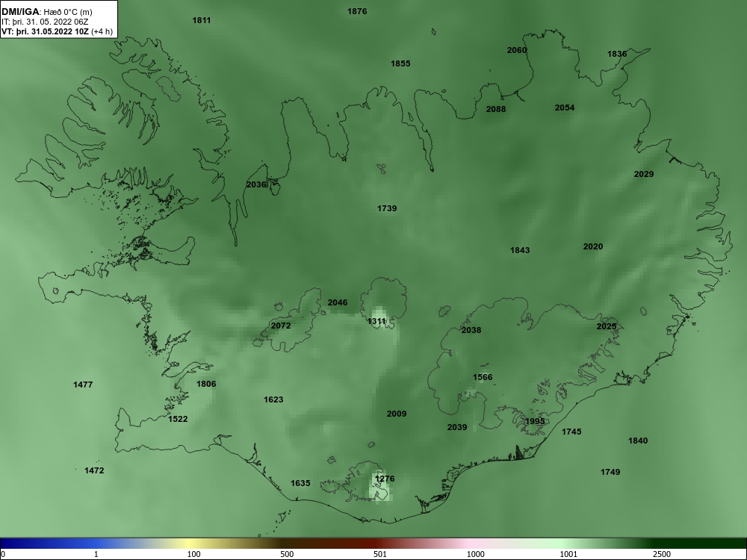Click the 500 tick on the color scale
The height and width of the screenshot is (560, 747).
pos(288,554)
